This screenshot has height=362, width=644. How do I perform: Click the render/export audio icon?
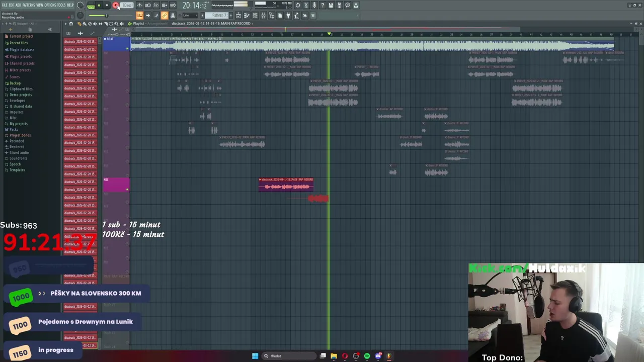pyautogui.click(x=339, y=5)
